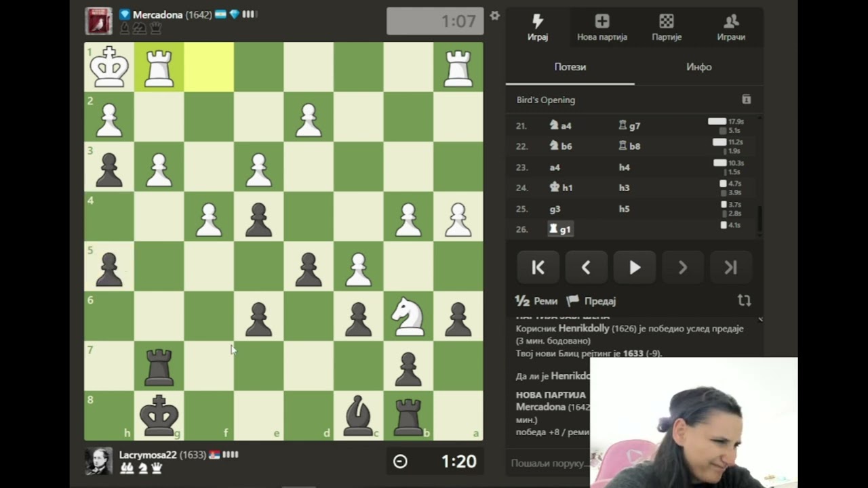Viewport: 868px width, 488px height.
Task: Click the highlighted empty f1 square
Action: pos(209,67)
